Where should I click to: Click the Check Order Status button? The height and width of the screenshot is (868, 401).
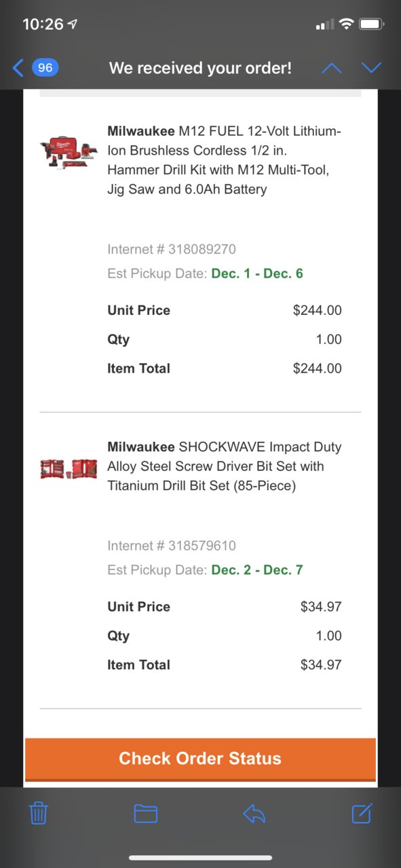tap(200, 759)
